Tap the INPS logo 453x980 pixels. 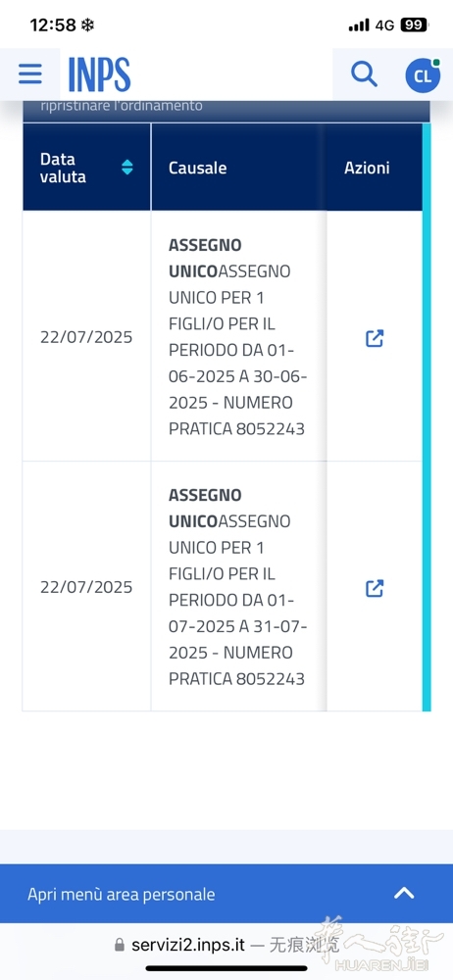[x=99, y=74]
